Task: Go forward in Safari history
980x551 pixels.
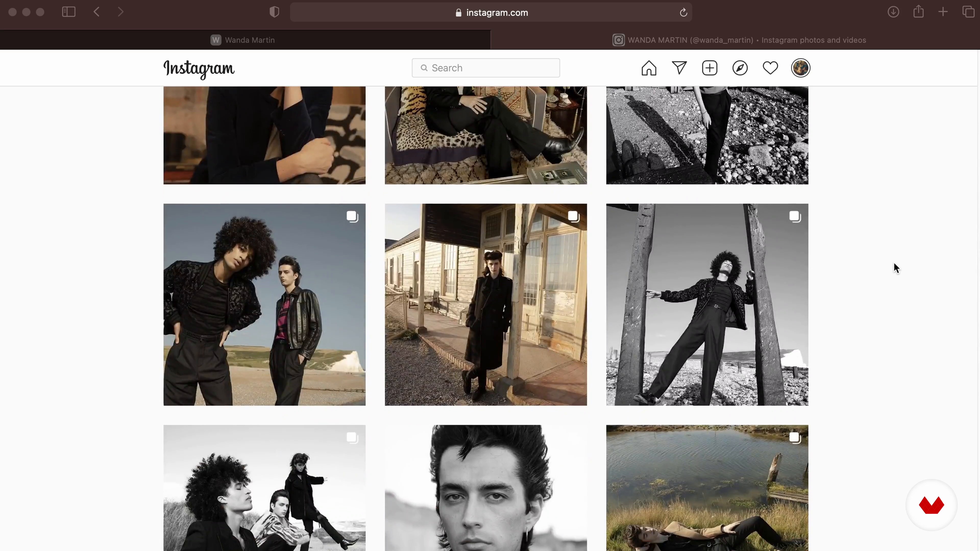Action: click(121, 12)
